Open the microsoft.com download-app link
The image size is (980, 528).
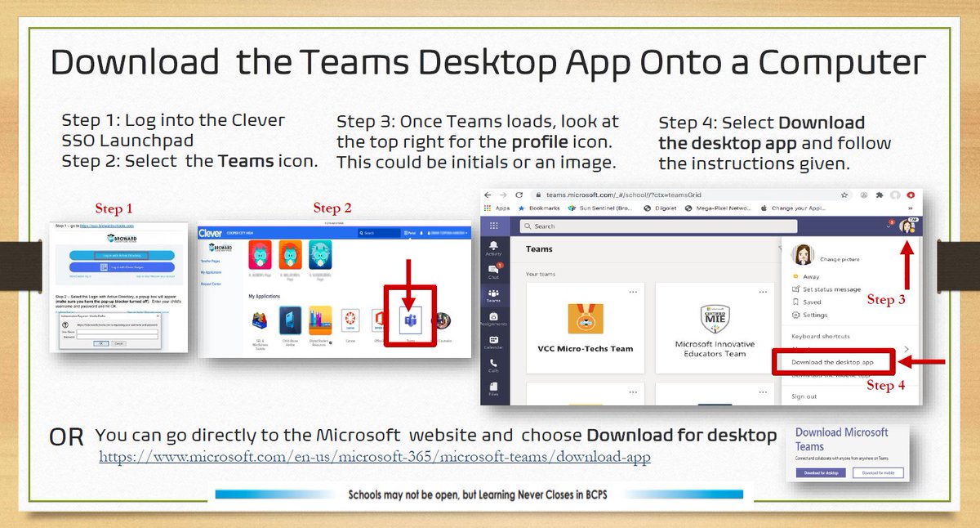(375, 457)
